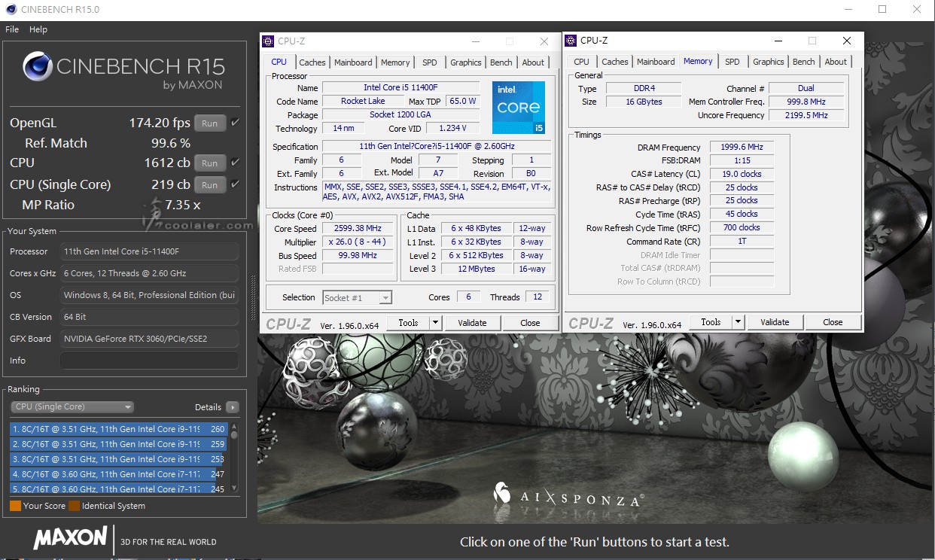Open the File menu in Cinebench

12,29
